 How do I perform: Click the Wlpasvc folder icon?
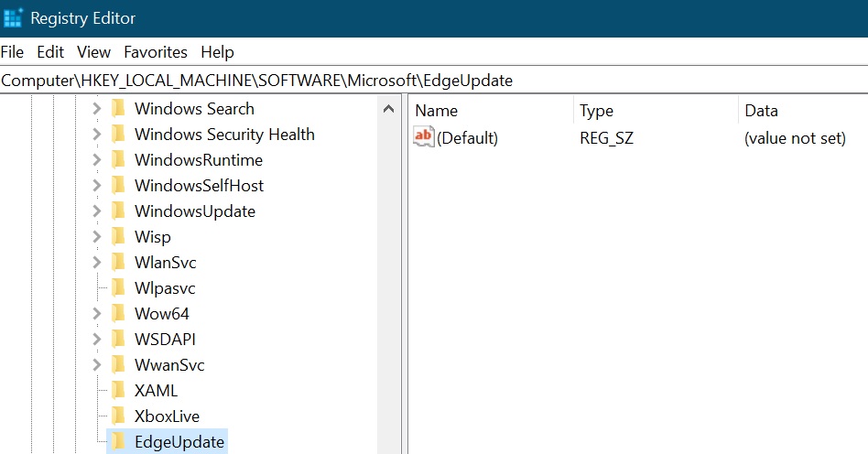118,288
